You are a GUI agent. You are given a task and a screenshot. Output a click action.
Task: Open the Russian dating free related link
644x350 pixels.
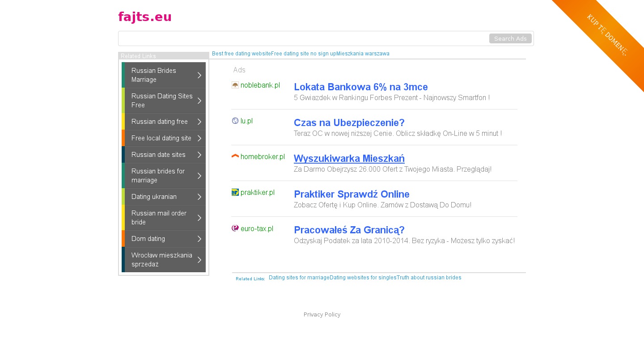tap(160, 122)
